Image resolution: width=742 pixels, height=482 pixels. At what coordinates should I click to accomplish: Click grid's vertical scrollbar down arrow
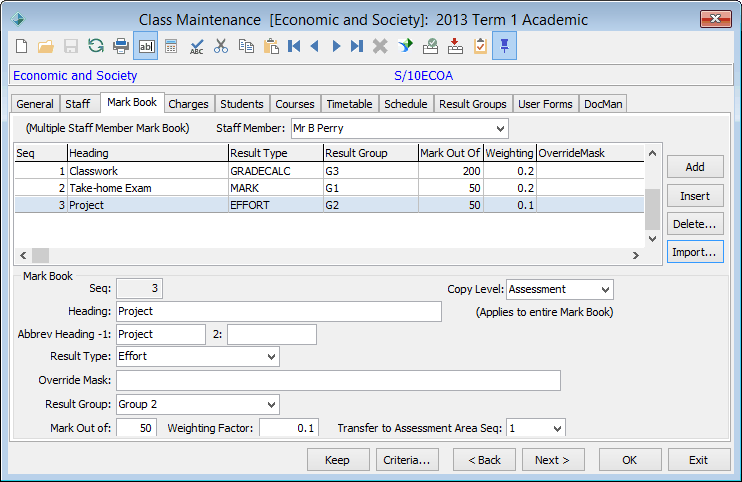[653, 238]
